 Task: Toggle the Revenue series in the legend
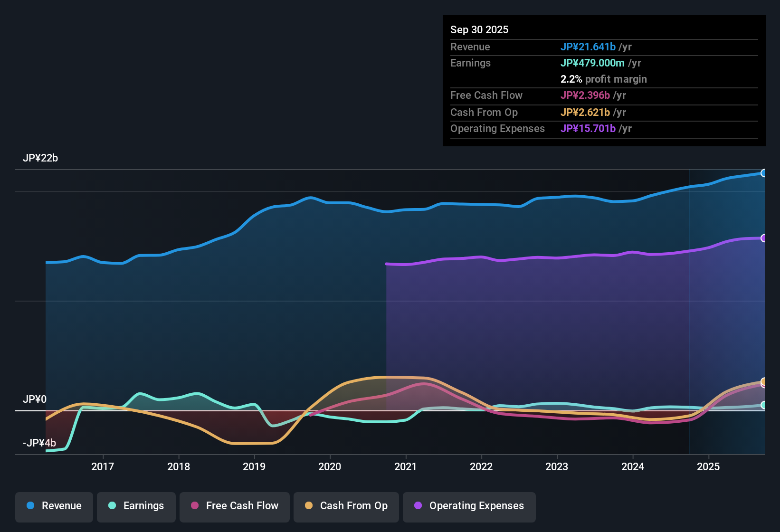[x=54, y=506]
